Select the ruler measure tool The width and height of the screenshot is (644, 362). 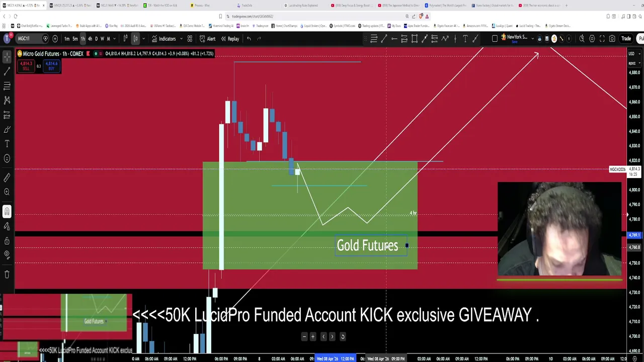click(7, 177)
